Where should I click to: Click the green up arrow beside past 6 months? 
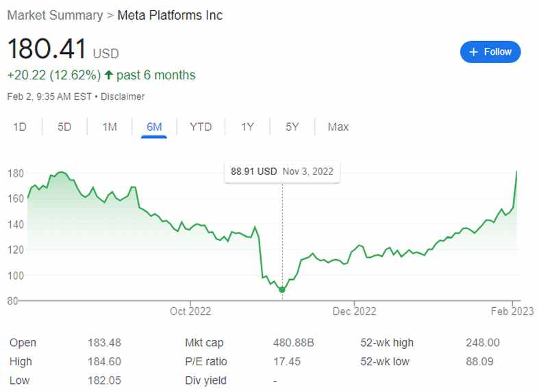(x=108, y=75)
